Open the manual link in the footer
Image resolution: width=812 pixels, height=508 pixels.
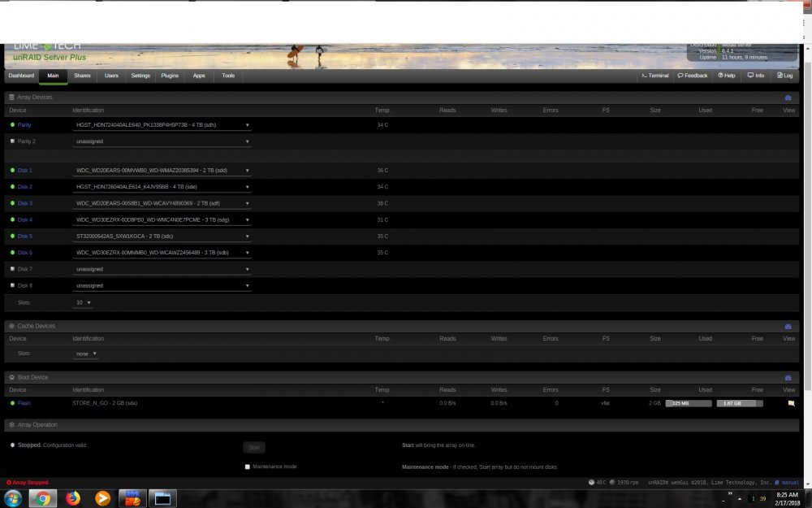(x=787, y=483)
